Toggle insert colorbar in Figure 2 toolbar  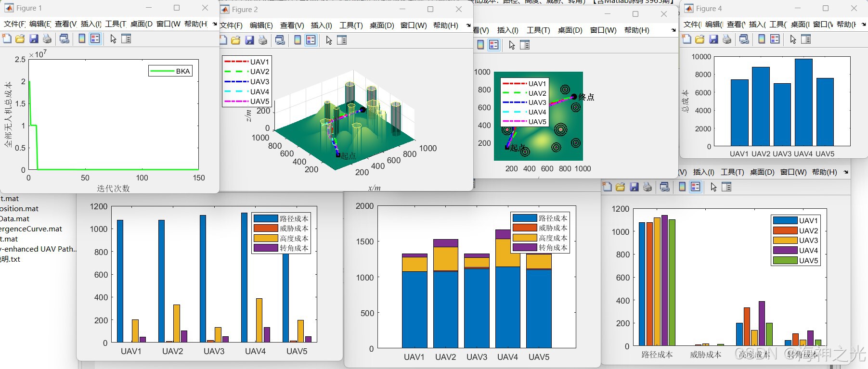tap(298, 40)
